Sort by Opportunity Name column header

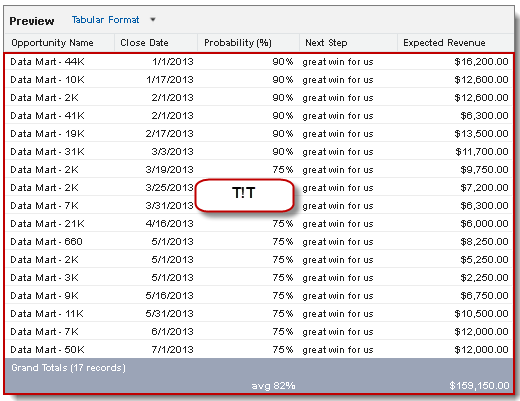(x=52, y=43)
